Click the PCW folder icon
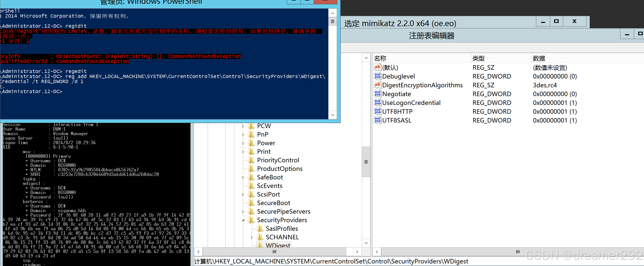This screenshot has height=266, width=644. pyautogui.click(x=251, y=126)
